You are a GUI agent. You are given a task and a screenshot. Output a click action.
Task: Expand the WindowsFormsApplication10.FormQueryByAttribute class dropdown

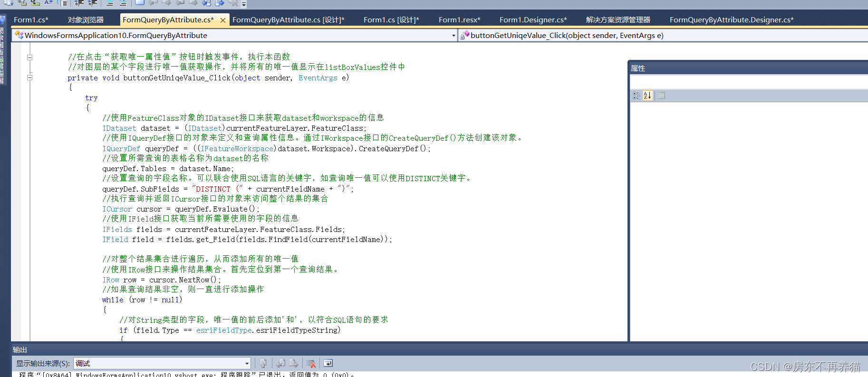click(x=453, y=36)
